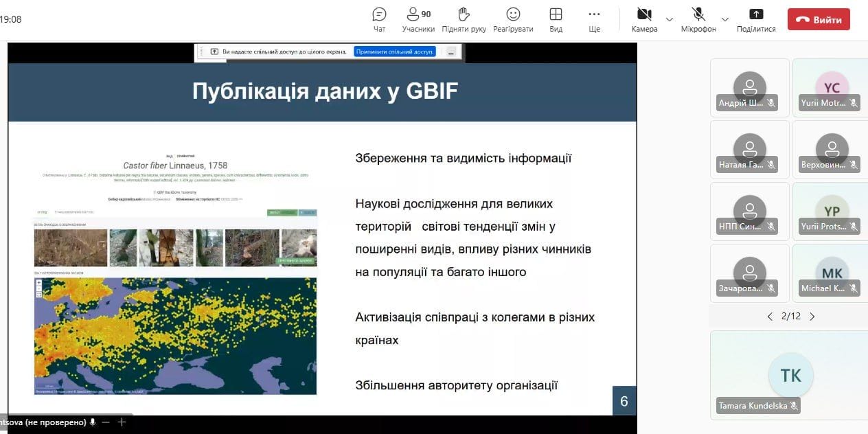868x434 pixels.
Task: Select Tamara Kundelska participant tile
Action: click(x=790, y=375)
